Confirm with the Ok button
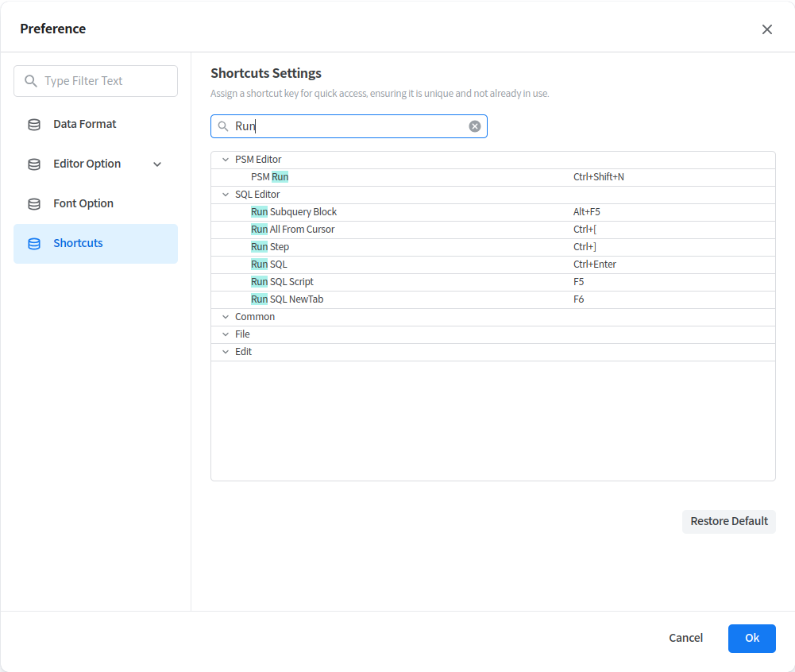The height and width of the screenshot is (672, 795). (751, 639)
